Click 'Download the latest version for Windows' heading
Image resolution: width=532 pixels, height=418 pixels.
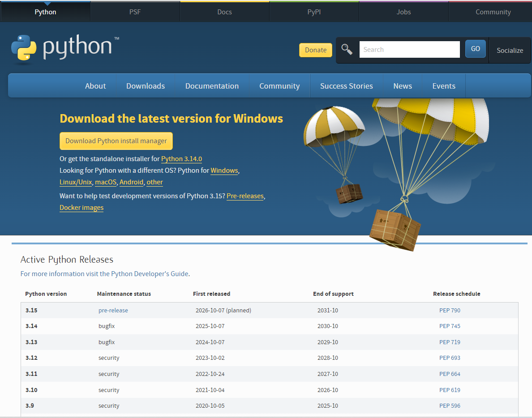pos(172,118)
